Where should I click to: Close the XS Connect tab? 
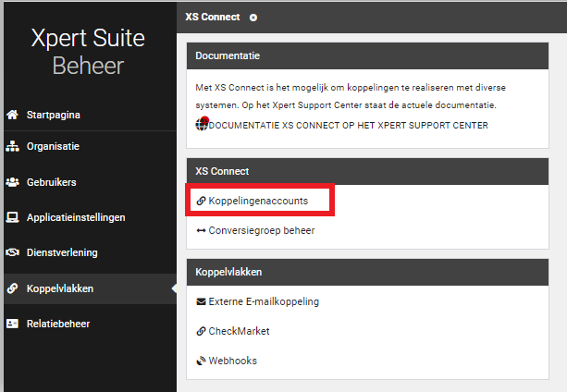pyautogui.click(x=253, y=17)
